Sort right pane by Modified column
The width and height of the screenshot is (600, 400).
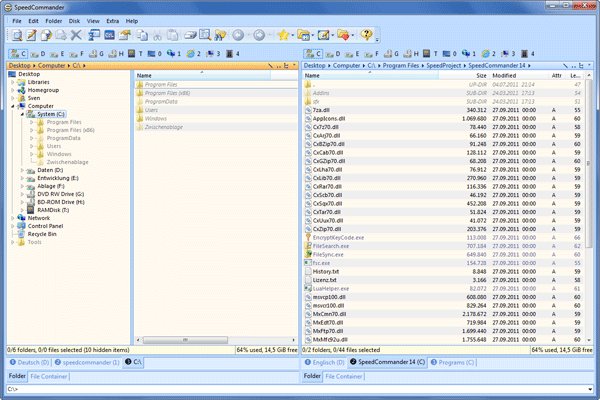[518, 75]
